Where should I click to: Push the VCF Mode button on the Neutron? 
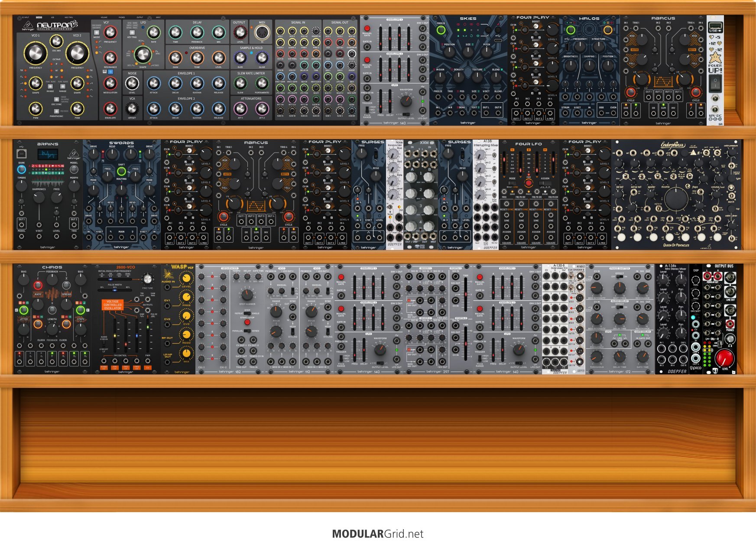tap(97, 33)
